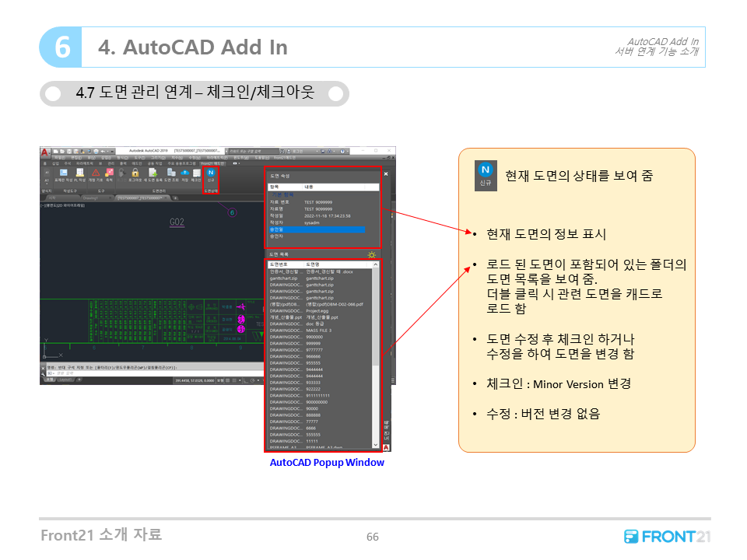Image resolution: width=747 pixels, height=560 pixels.
Task: Select the 888888 drawing row
Action: click(320, 415)
